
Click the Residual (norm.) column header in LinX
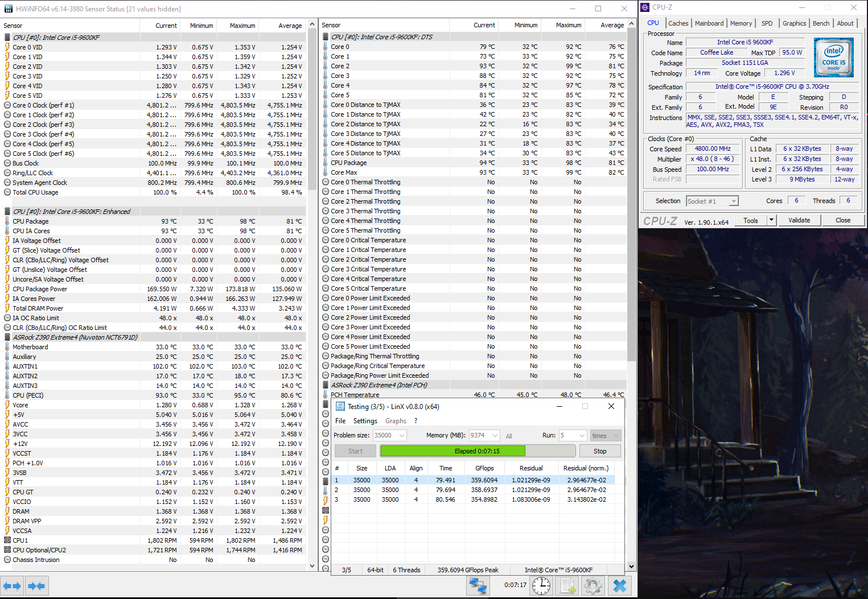tap(586, 468)
